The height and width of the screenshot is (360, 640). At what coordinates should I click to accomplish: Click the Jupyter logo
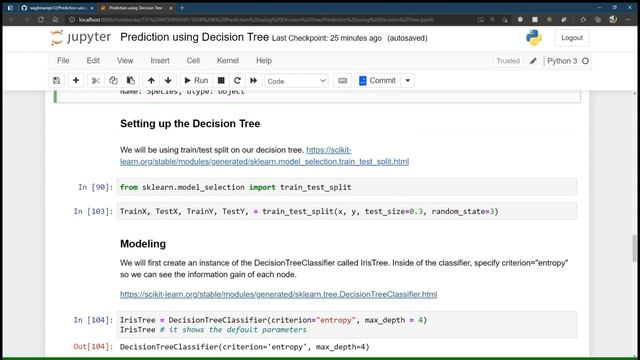tap(80, 38)
